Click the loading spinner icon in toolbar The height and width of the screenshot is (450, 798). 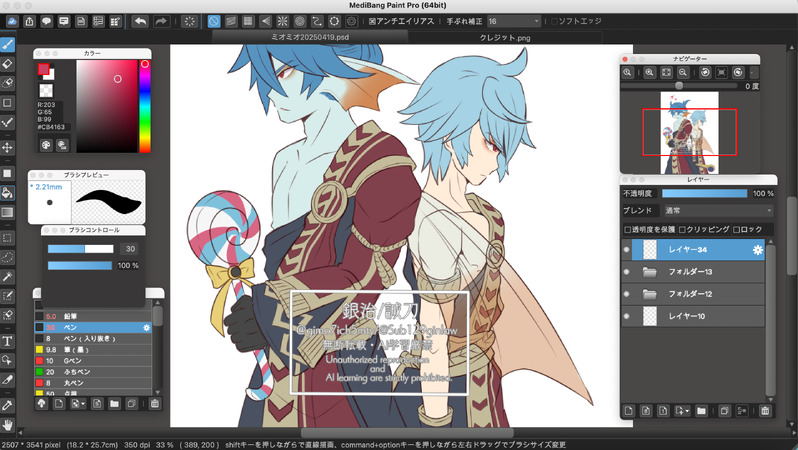click(x=189, y=21)
